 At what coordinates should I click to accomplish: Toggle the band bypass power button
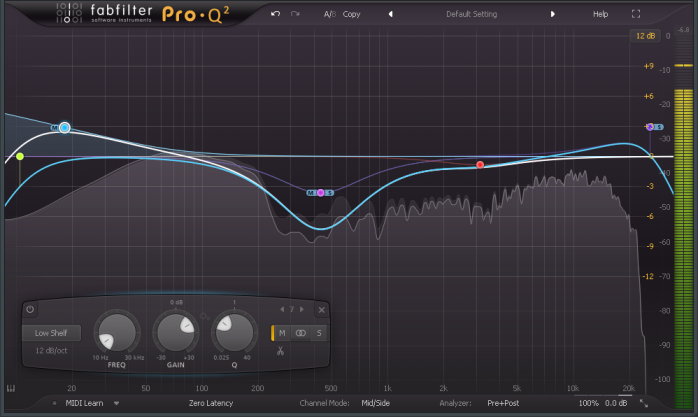pyautogui.click(x=30, y=309)
